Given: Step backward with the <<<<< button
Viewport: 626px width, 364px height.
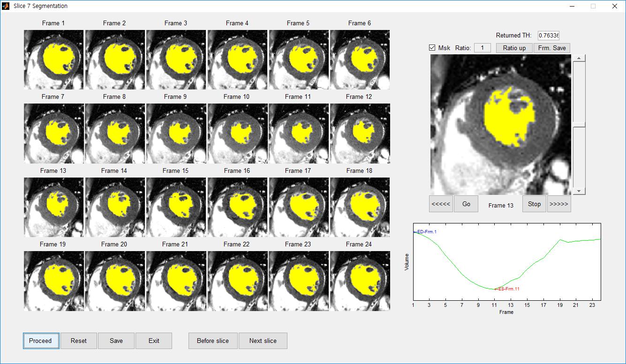Looking at the screenshot, I should coord(441,204).
